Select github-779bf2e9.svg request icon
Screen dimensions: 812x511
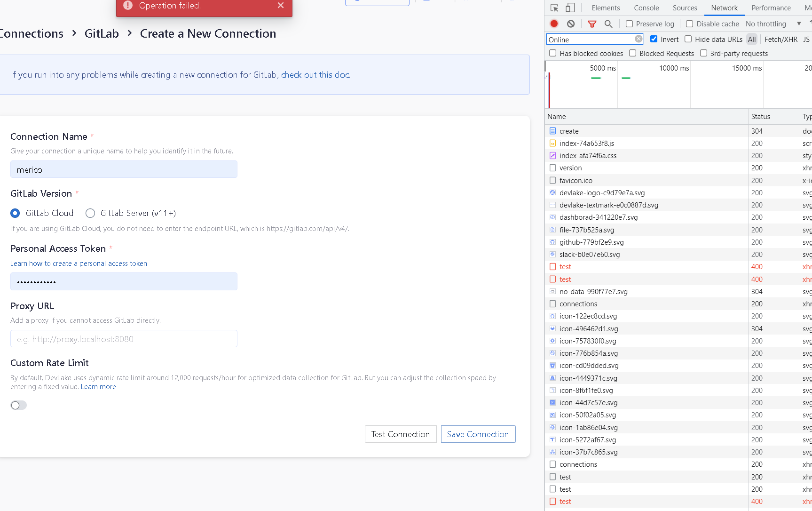553,242
